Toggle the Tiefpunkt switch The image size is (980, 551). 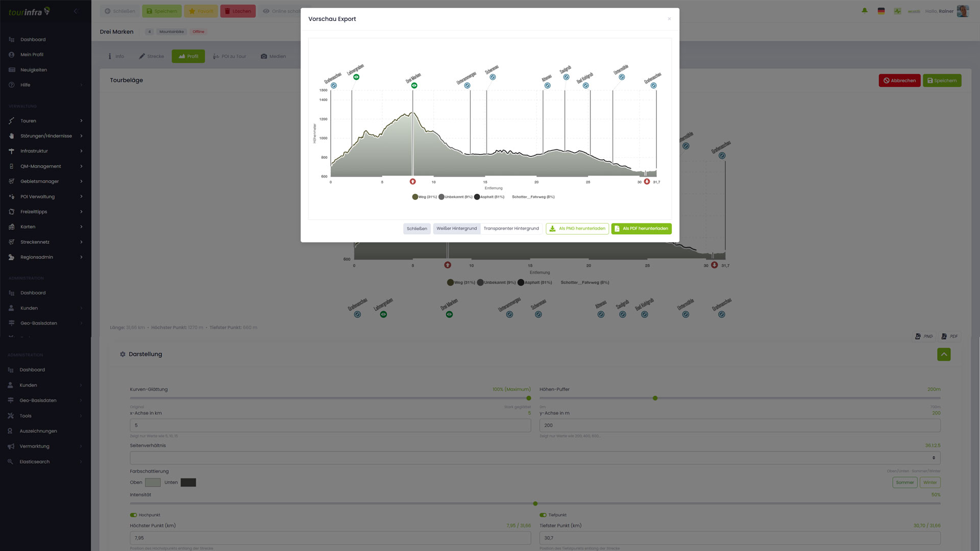click(543, 515)
